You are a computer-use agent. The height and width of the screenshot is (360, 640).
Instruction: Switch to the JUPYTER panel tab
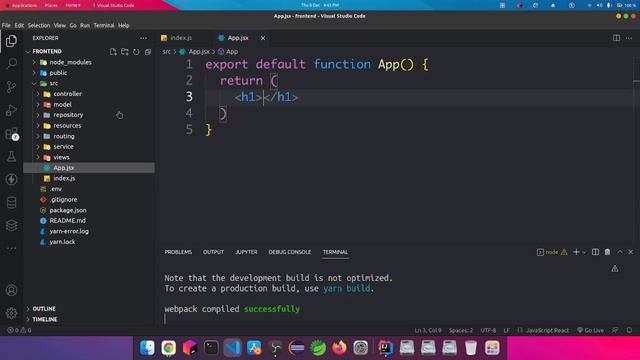coord(246,252)
